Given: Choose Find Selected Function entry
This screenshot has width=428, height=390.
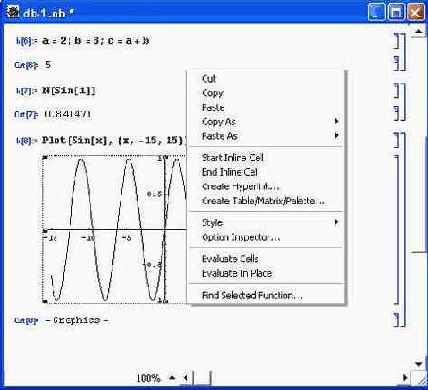Looking at the screenshot, I should coord(252,295).
